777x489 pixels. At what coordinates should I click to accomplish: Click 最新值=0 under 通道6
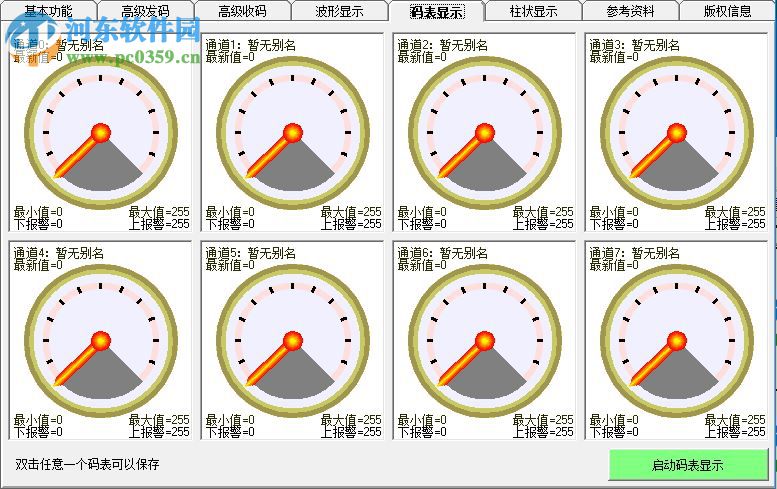pos(422,265)
